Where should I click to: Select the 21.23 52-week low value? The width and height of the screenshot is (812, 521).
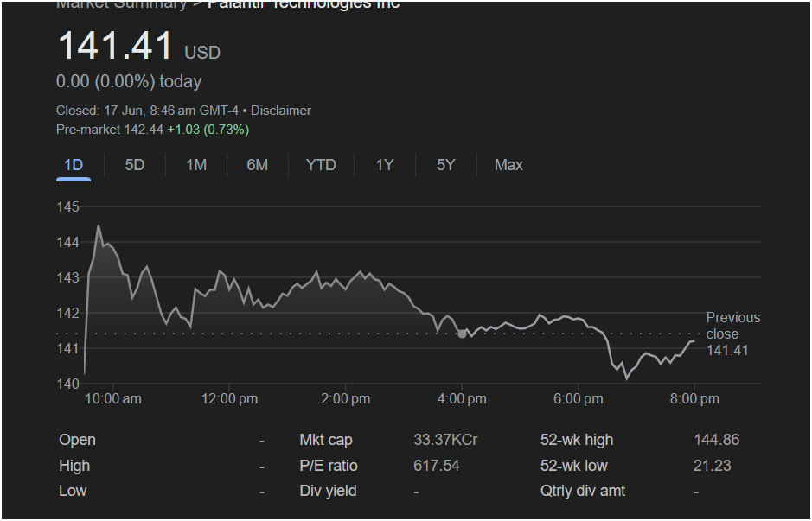point(712,466)
